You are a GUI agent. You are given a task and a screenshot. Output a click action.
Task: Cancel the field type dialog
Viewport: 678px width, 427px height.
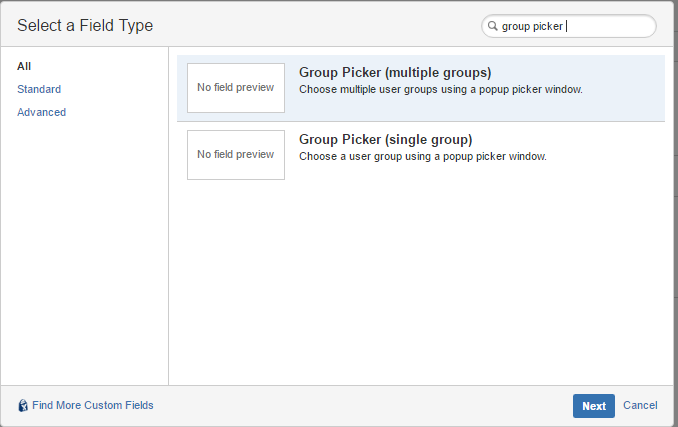coord(640,405)
